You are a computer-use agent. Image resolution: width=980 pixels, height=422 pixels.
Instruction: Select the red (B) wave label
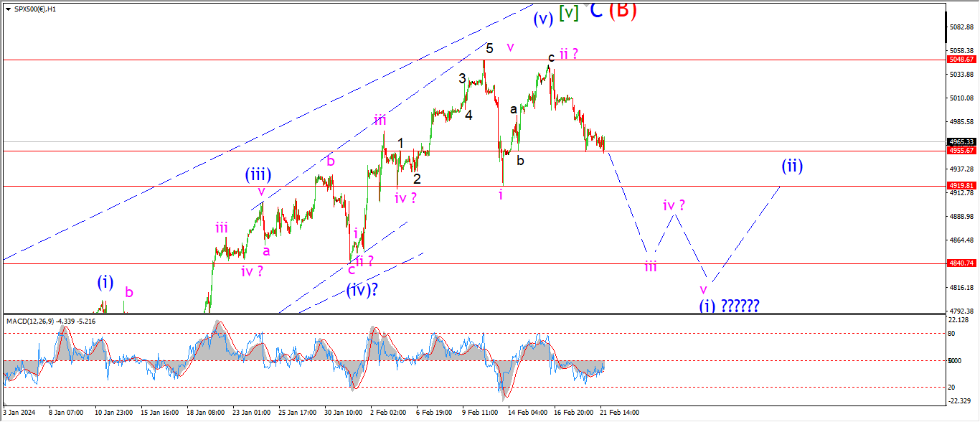(x=623, y=10)
